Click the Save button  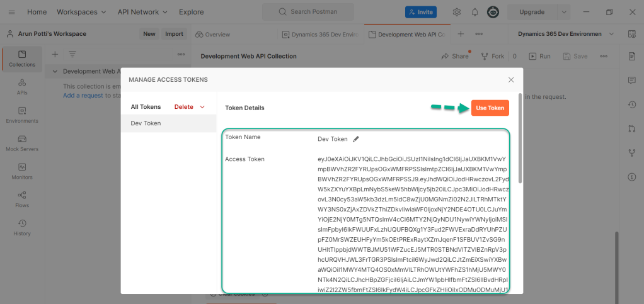[x=575, y=56]
